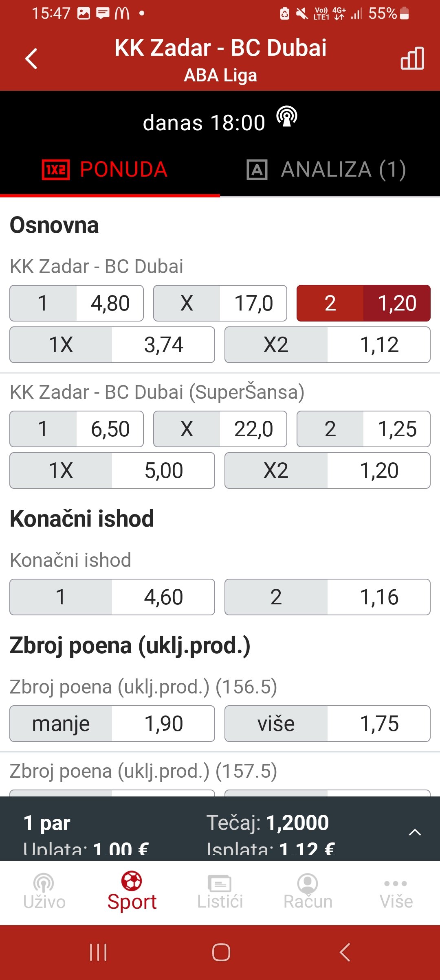The image size is (440, 980).
Task: Tap the Sport tab in bottom bar
Action: [x=132, y=892]
